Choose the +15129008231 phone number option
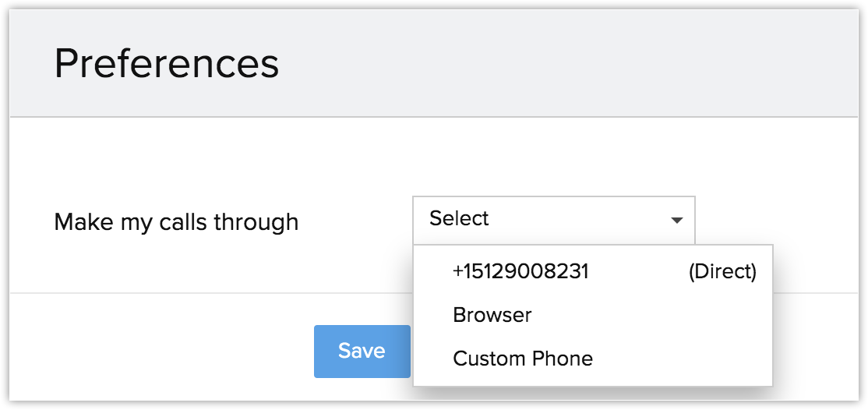Screen dimensions: 868x410 coord(520,271)
